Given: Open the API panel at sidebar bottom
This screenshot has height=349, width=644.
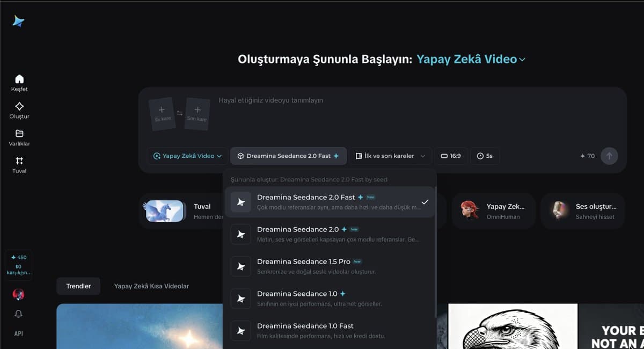Looking at the screenshot, I should point(19,333).
